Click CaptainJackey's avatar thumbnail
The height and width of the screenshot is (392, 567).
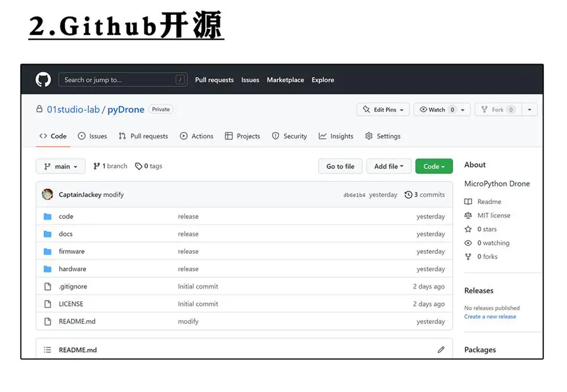(48, 194)
